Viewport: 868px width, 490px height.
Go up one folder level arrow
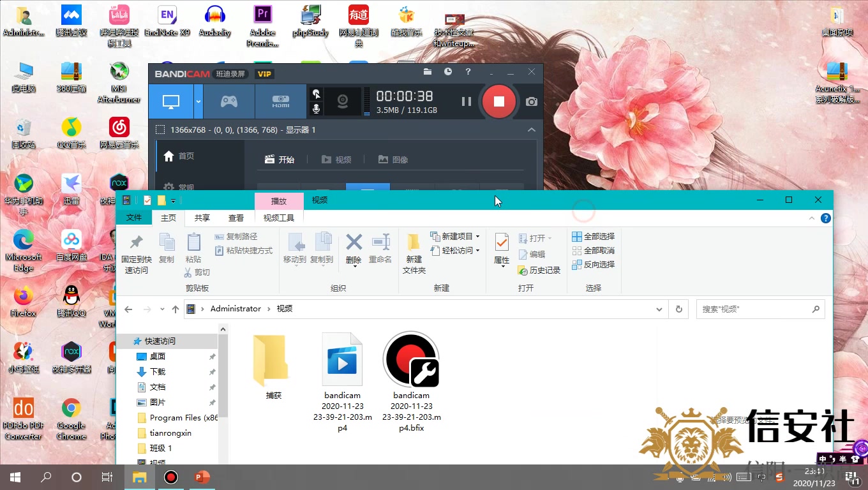coord(176,309)
